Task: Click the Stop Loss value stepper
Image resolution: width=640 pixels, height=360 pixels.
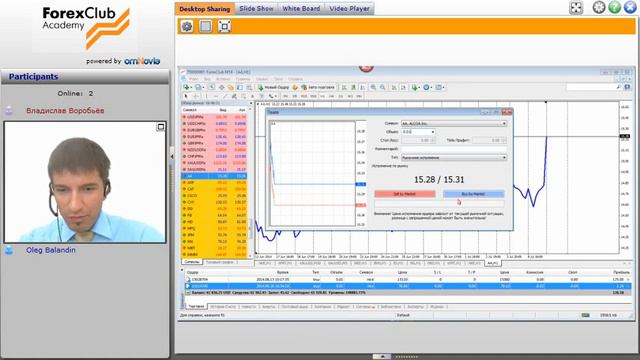Action: [x=433, y=140]
